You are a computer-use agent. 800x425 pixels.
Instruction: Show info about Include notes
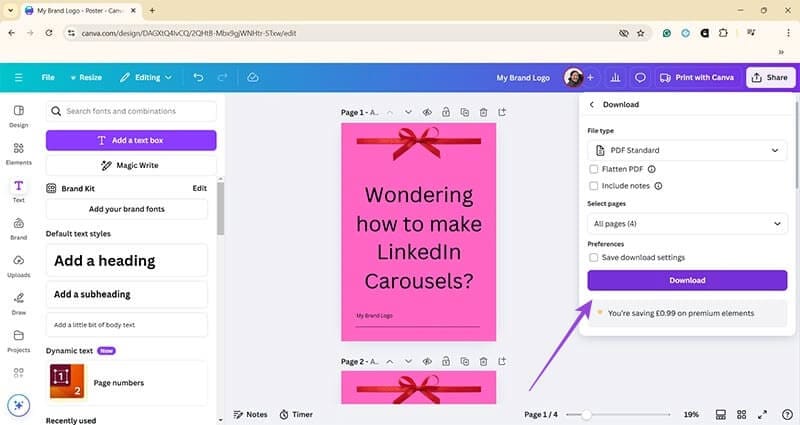point(658,186)
